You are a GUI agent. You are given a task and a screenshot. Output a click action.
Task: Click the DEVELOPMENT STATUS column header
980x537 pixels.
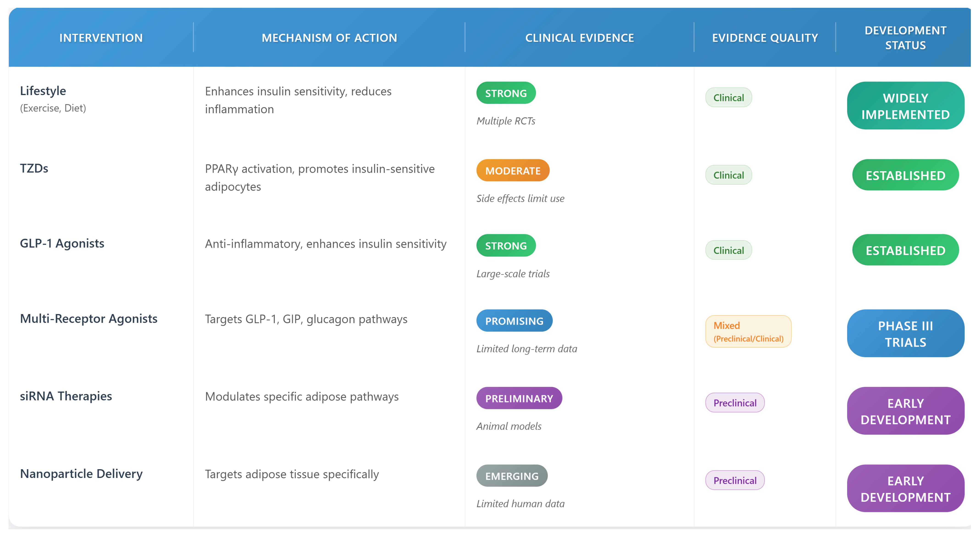pos(905,38)
